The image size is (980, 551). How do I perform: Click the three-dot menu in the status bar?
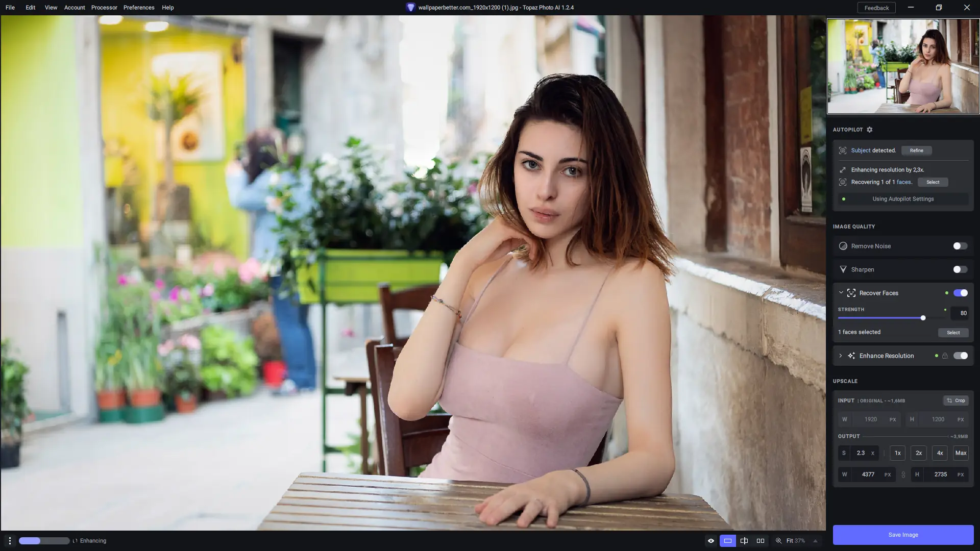10,541
